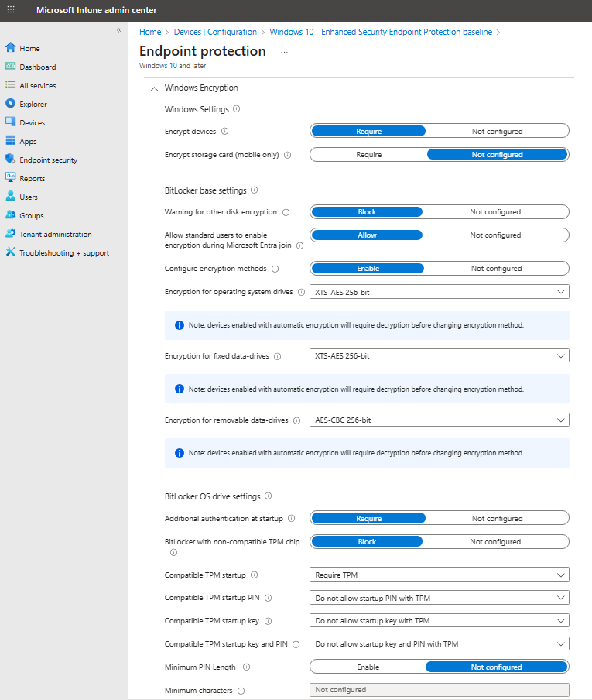Click the Devices | Configuration breadcrumb link
Image resolution: width=592 pixels, height=700 pixels.
coord(215,32)
